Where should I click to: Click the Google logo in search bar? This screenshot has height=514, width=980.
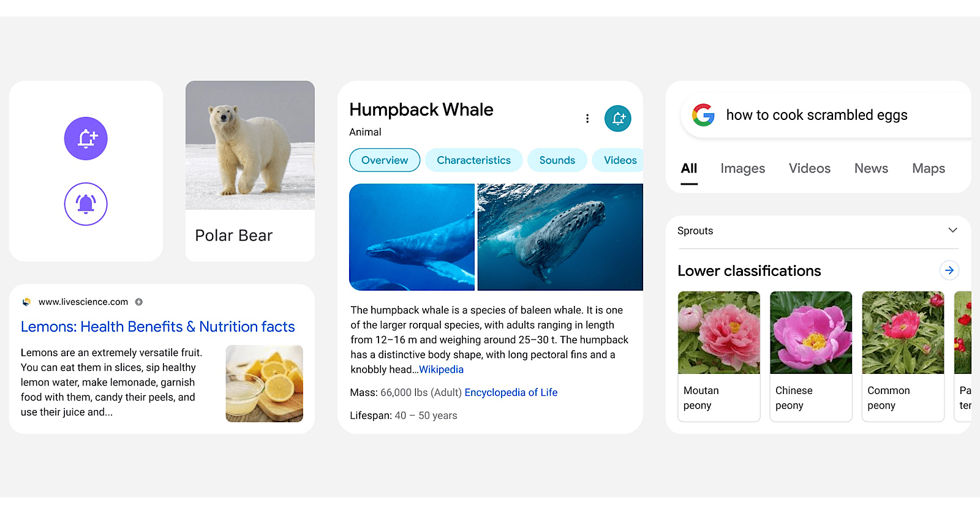point(703,115)
